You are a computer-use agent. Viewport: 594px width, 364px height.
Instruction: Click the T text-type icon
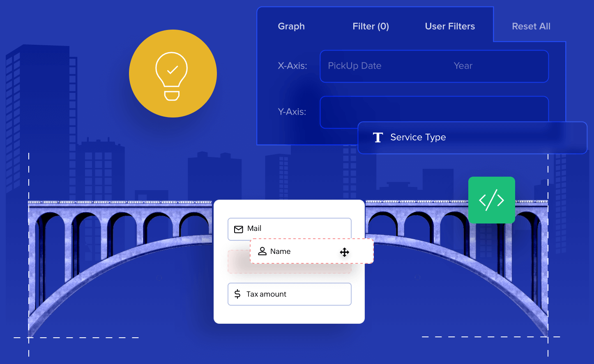tap(378, 137)
